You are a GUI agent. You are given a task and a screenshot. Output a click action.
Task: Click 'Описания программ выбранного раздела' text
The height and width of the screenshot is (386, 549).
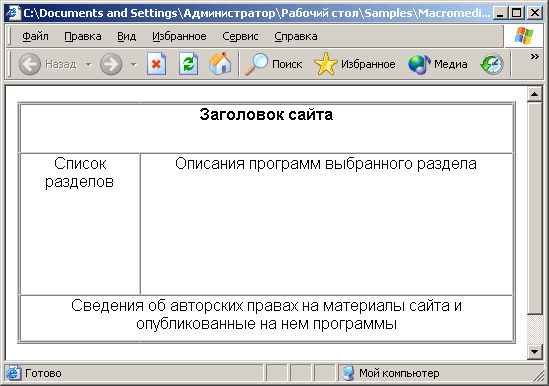tap(326, 164)
